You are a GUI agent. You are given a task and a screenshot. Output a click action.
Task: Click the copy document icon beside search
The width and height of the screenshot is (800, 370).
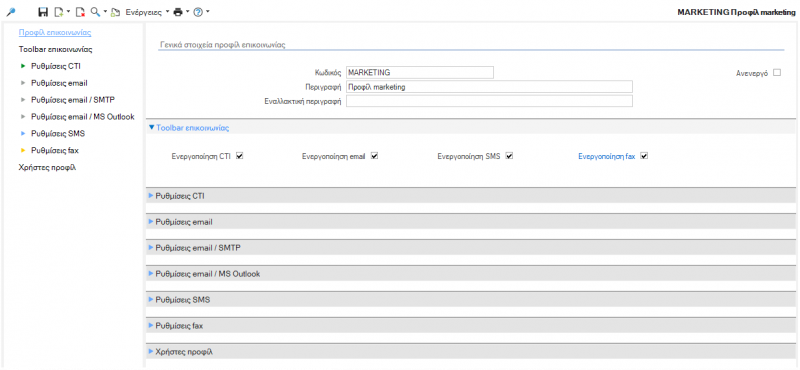(116, 12)
